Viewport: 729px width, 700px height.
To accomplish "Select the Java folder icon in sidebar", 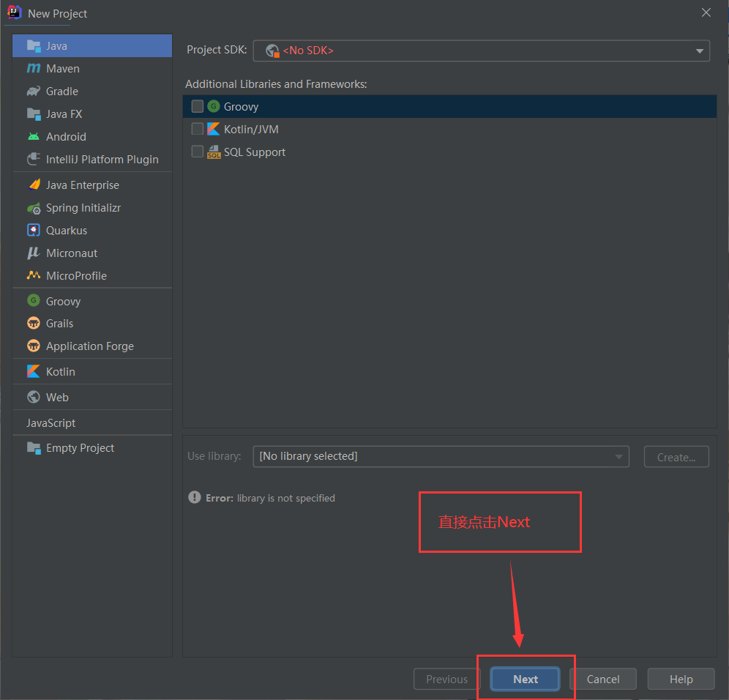I will coord(34,45).
